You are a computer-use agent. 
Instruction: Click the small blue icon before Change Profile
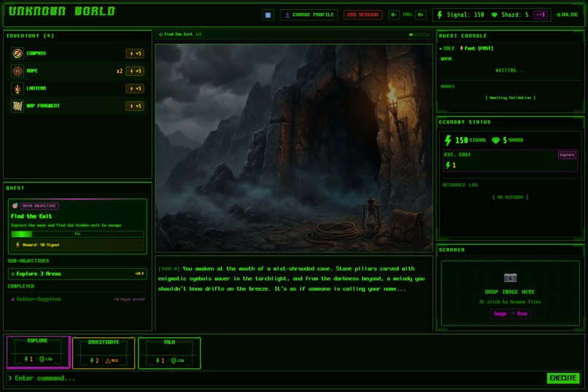click(x=268, y=15)
